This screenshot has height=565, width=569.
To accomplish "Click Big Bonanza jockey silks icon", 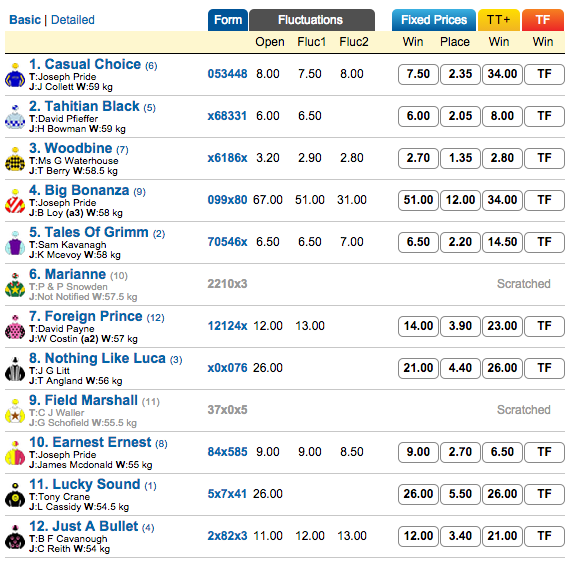I will point(15,201).
